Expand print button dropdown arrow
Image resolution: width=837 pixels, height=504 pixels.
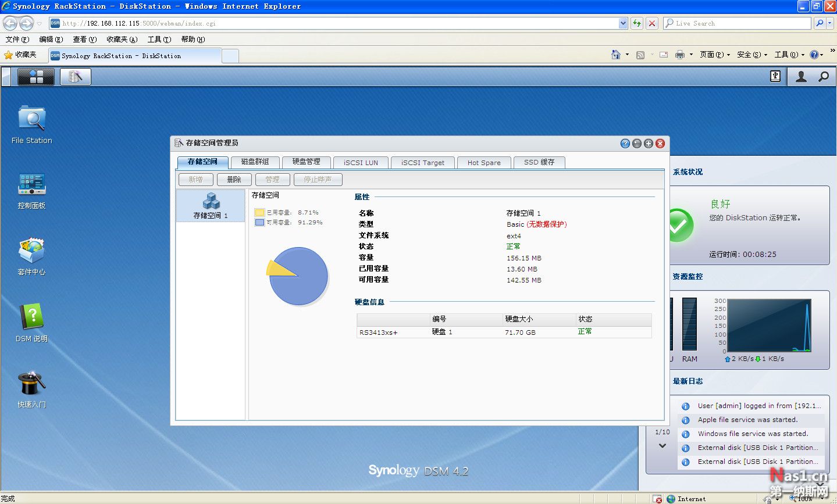(691, 55)
